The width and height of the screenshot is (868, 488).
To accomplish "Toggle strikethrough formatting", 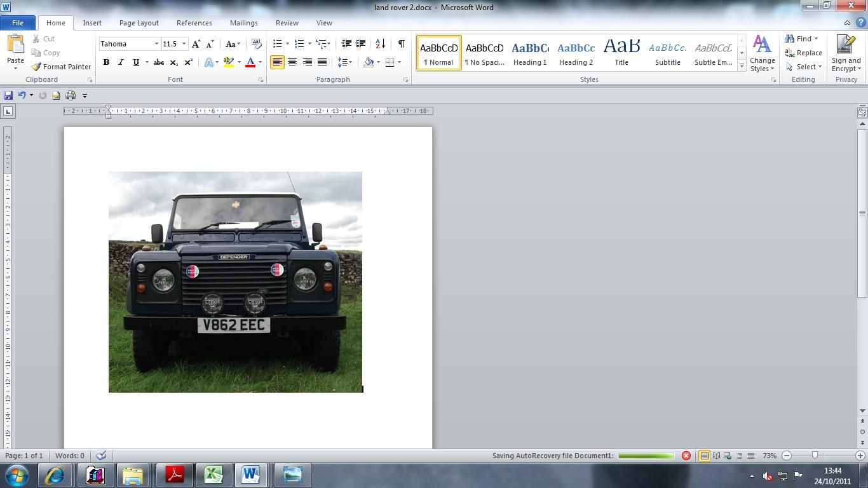I will [x=159, y=62].
